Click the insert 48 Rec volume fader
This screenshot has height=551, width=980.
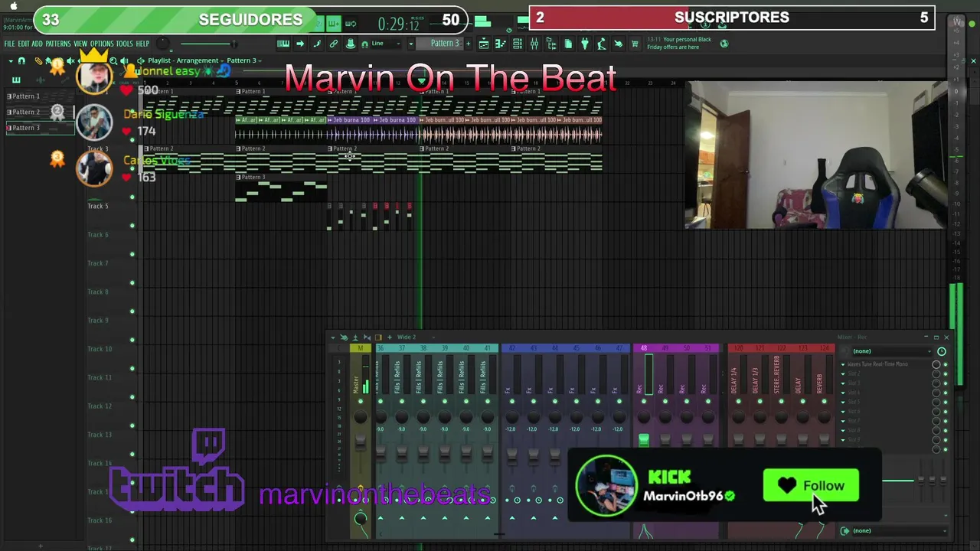click(643, 440)
